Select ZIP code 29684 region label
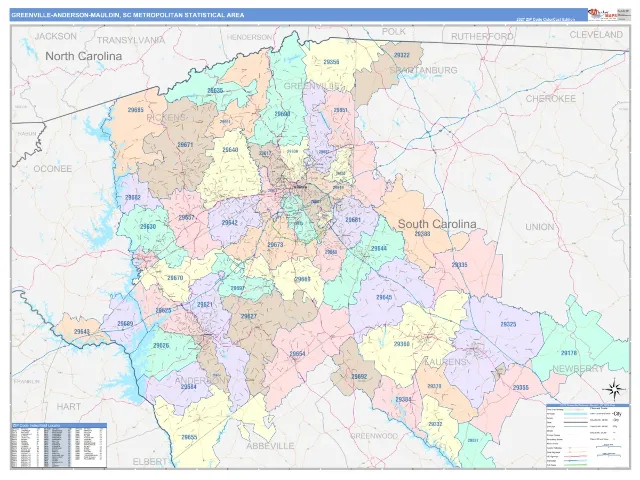 pos(189,387)
